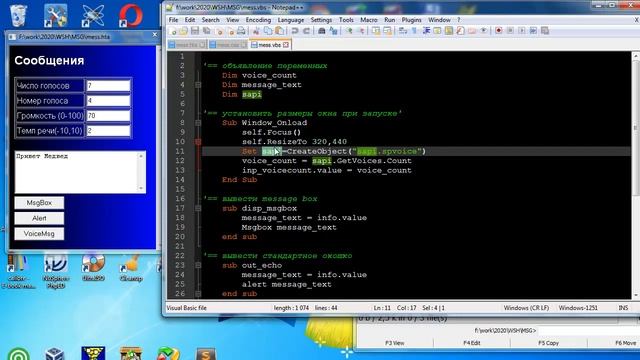The image size is (640, 360).
Task: Click the VirtualBox cube desktop icon
Action: click(x=55, y=353)
